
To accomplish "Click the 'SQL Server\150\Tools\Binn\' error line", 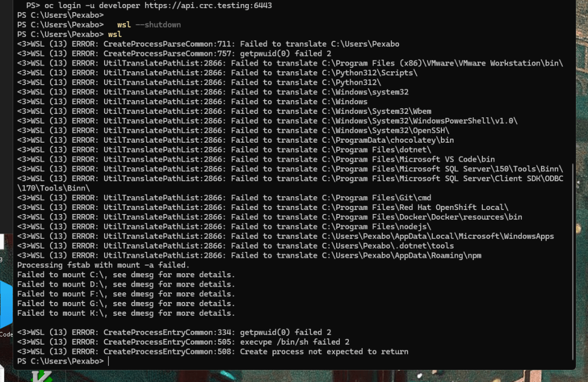I will point(290,169).
